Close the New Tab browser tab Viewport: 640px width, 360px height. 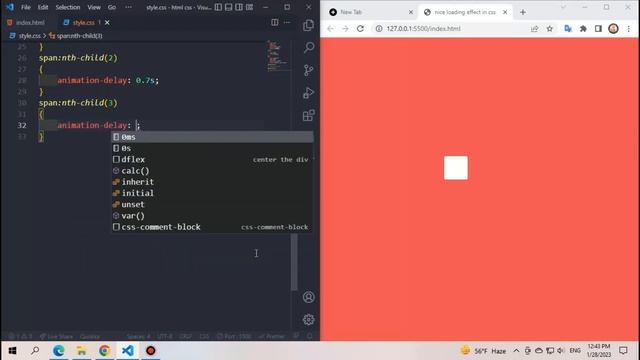tap(411, 12)
